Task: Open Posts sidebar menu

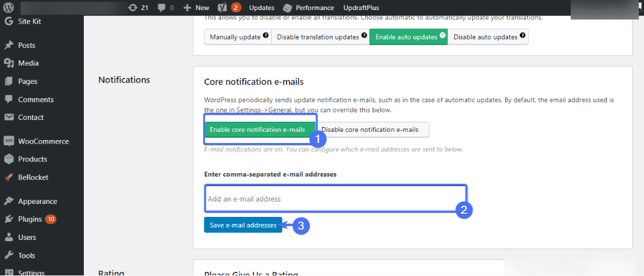Action: (27, 45)
